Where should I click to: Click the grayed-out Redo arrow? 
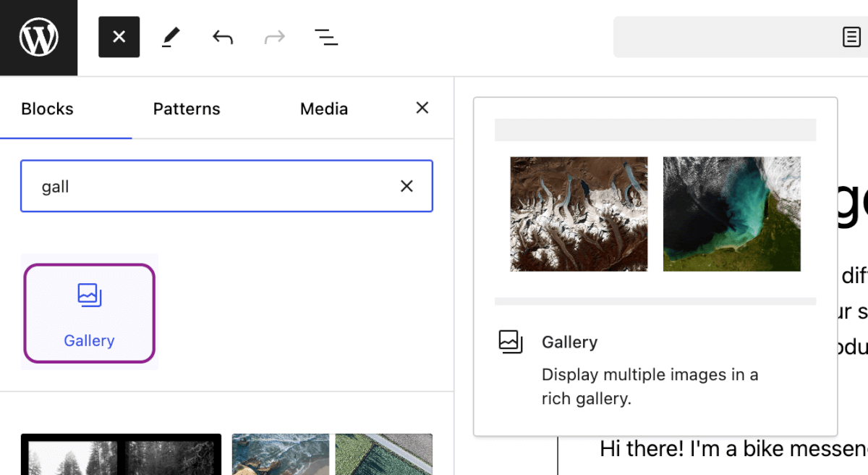(x=273, y=37)
